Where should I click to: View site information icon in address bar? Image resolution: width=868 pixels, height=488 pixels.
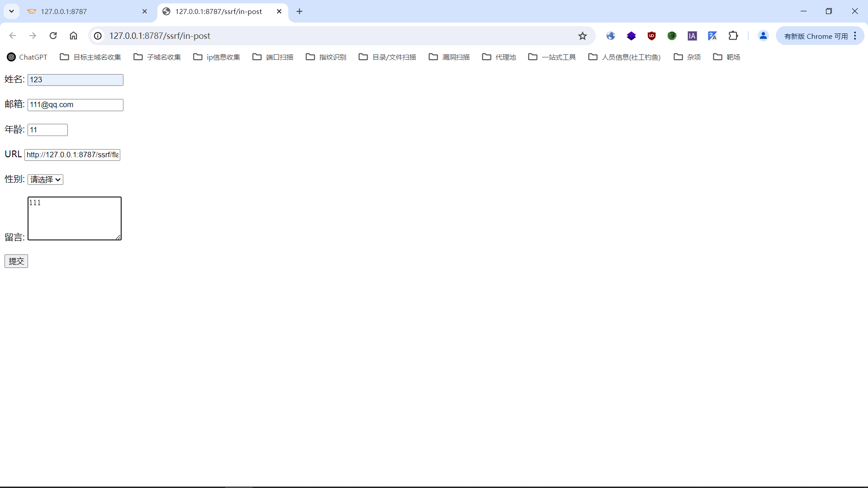pos(98,36)
